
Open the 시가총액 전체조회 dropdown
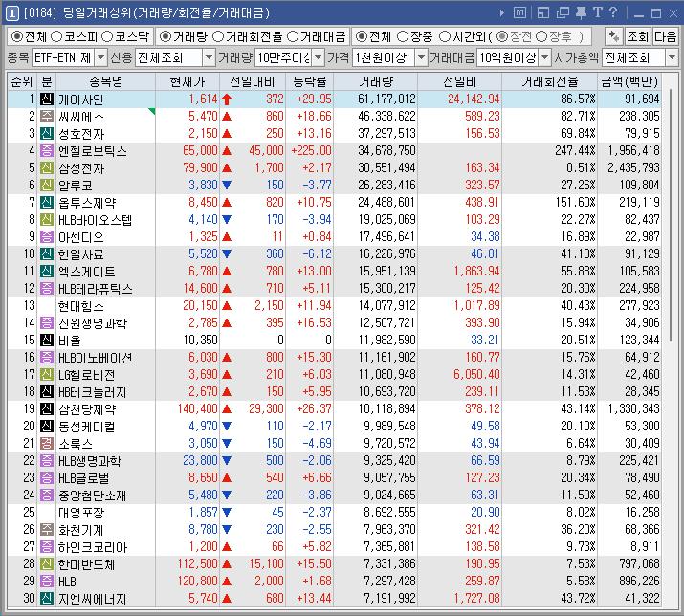coord(672,57)
